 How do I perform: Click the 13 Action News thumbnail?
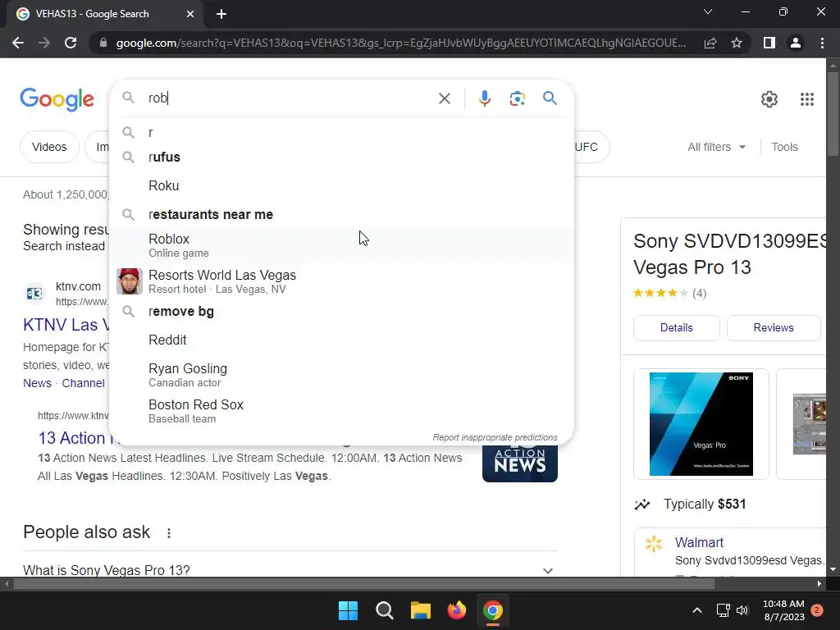click(519, 463)
